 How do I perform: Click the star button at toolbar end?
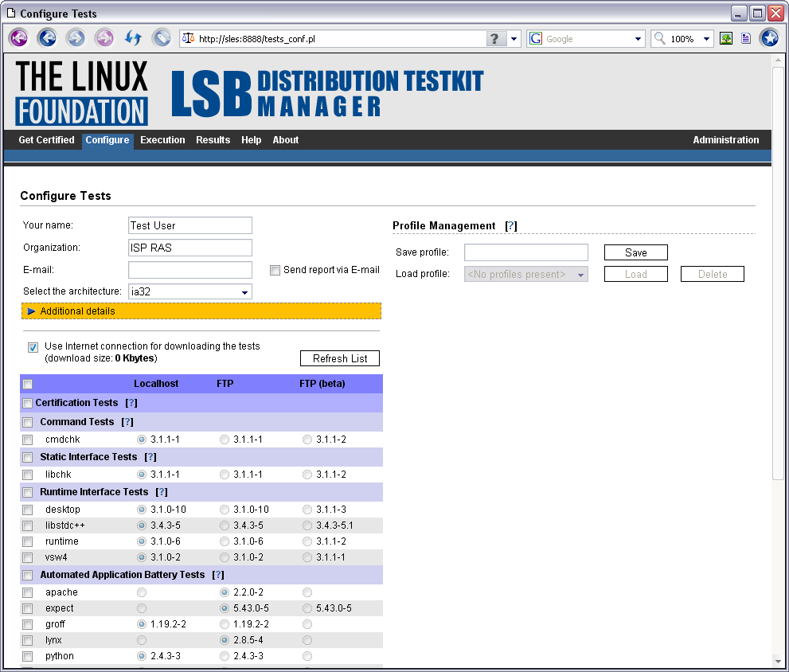[769, 38]
